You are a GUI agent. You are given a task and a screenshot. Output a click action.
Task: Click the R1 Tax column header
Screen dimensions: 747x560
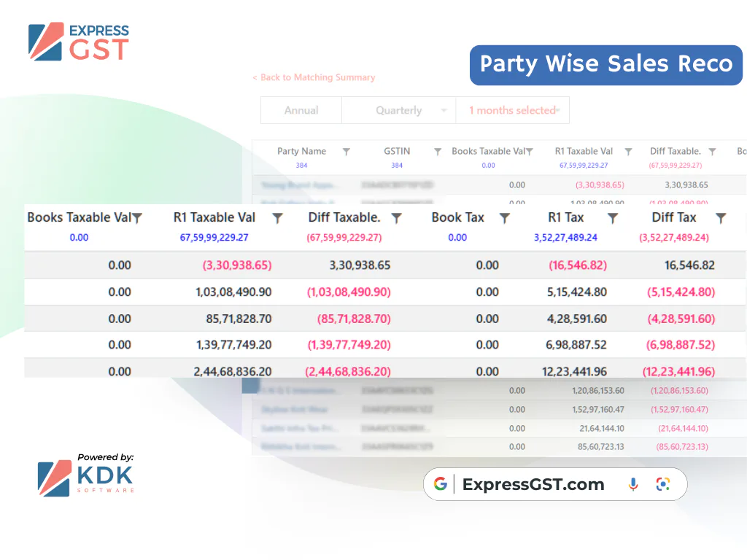click(x=566, y=217)
